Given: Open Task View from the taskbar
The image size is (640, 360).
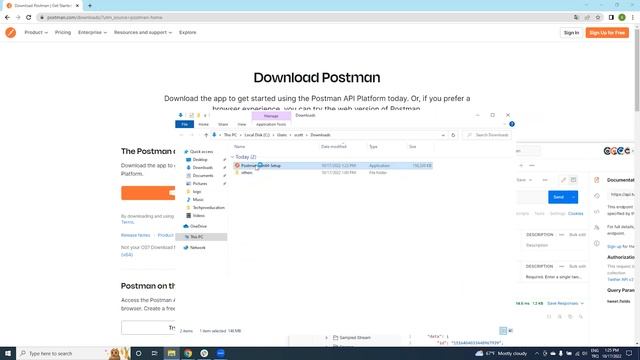Looking at the screenshot, I should pos(155,353).
